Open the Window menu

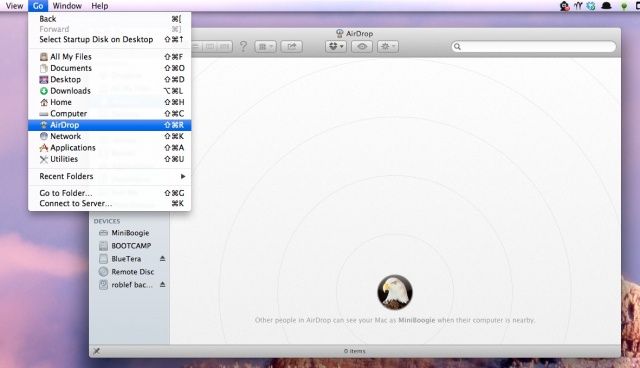click(67, 6)
